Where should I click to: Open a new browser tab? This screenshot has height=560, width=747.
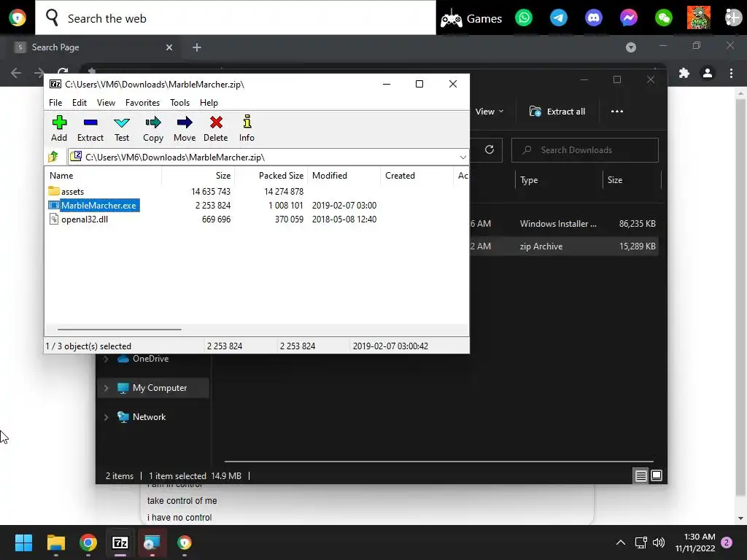(x=197, y=47)
